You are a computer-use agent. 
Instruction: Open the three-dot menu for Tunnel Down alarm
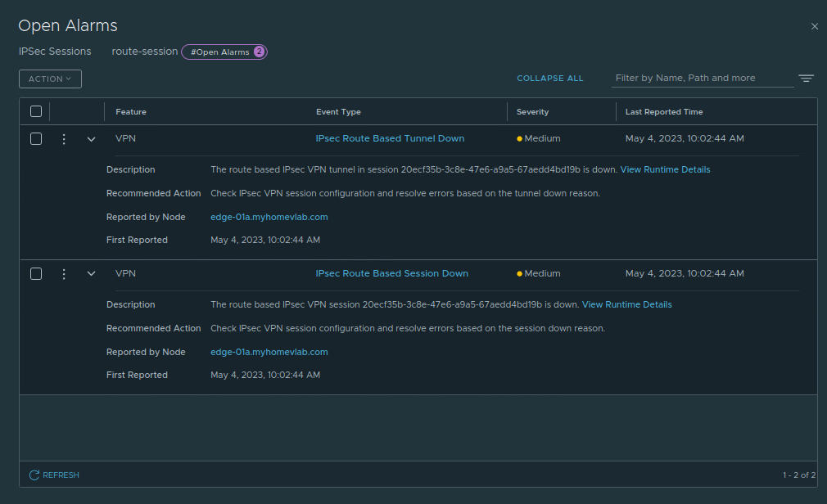point(64,139)
